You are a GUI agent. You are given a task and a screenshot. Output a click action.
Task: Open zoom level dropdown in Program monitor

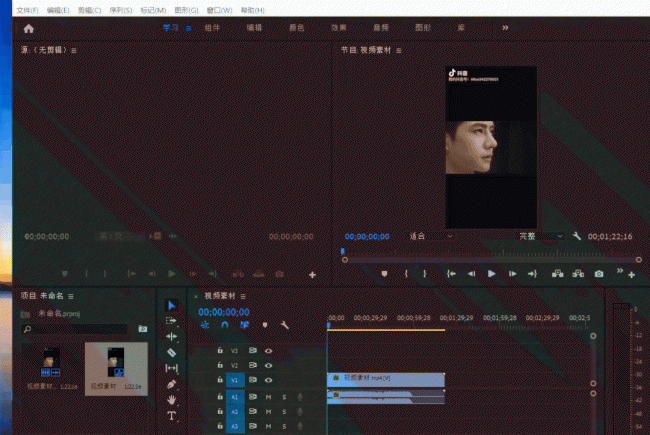click(431, 236)
